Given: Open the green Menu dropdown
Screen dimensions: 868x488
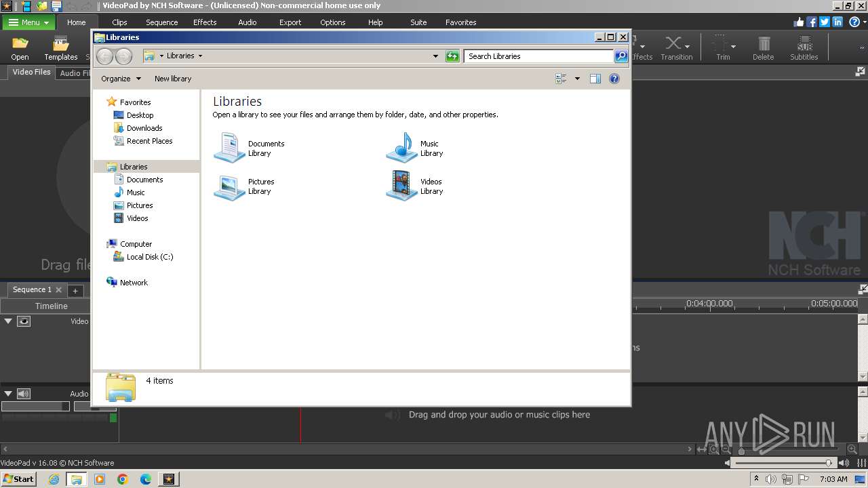Looking at the screenshot, I should tap(28, 22).
